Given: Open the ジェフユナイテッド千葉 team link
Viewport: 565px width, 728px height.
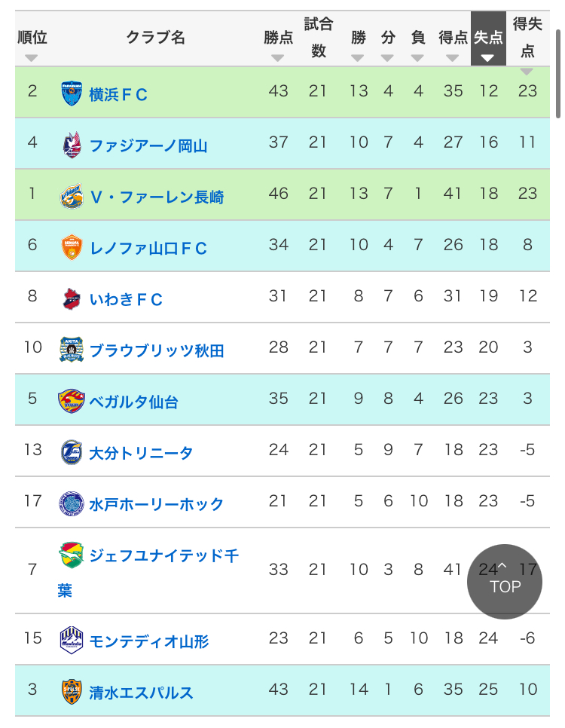Looking at the screenshot, I should click(148, 570).
